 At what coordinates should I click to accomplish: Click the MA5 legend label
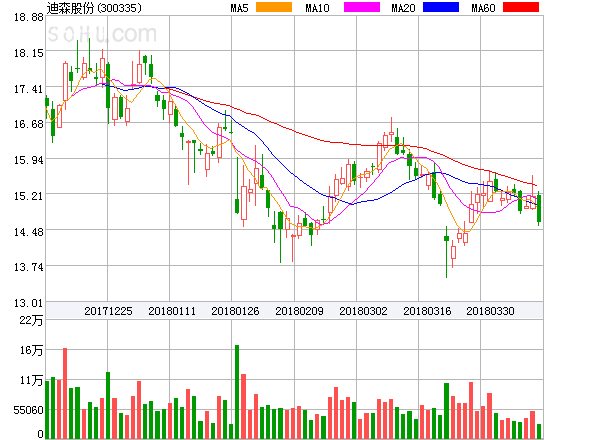[x=239, y=8]
